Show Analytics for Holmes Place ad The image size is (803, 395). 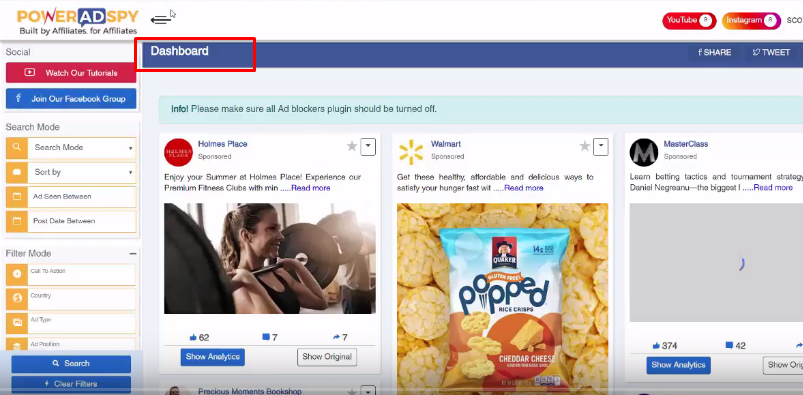point(213,357)
